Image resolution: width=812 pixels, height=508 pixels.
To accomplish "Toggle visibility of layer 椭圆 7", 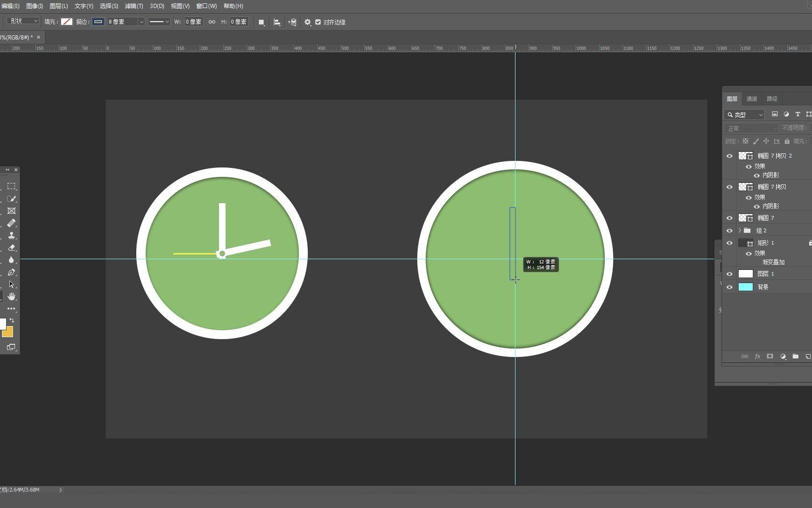I will pyautogui.click(x=729, y=217).
